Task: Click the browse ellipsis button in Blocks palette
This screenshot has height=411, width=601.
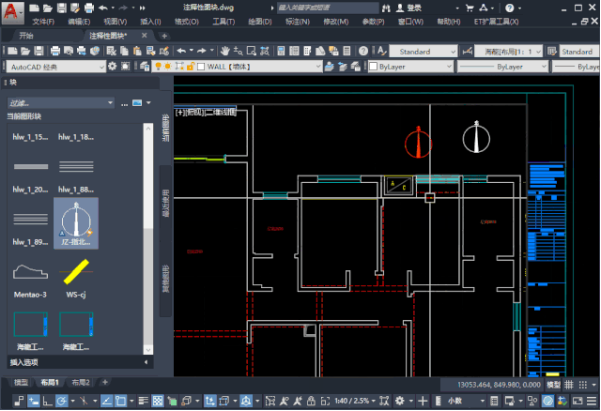Action: [x=124, y=103]
